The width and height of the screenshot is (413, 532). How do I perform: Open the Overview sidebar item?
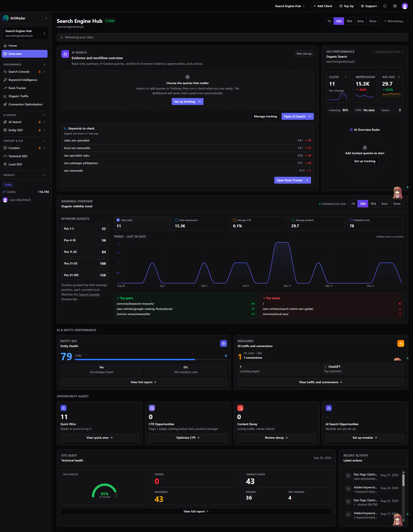pos(25,54)
